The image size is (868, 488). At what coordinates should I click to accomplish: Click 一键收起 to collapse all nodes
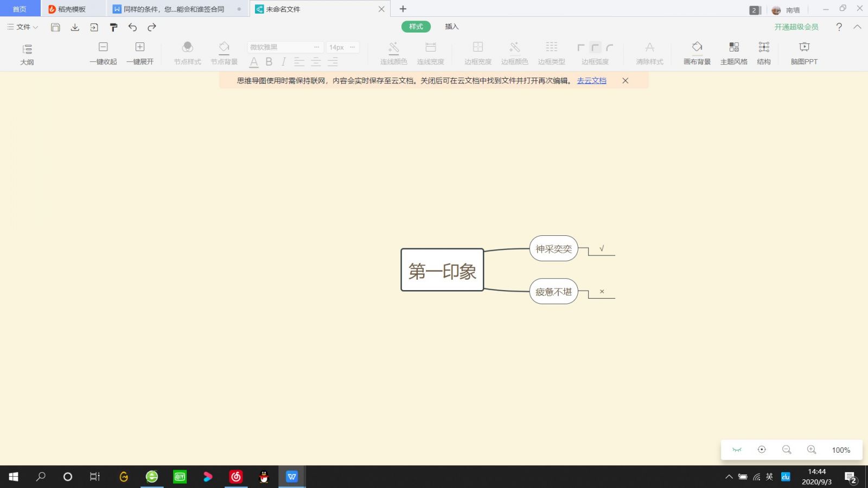tap(103, 53)
